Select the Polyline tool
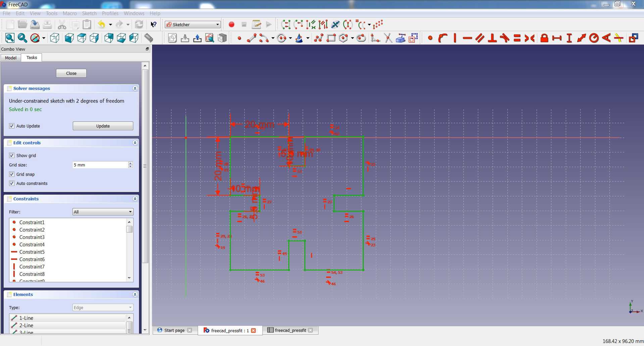644x346 pixels. pos(318,38)
